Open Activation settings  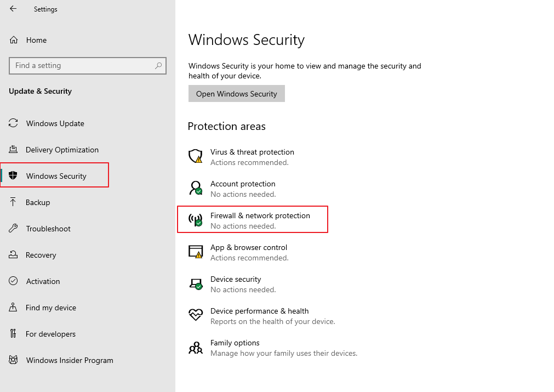pos(43,281)
